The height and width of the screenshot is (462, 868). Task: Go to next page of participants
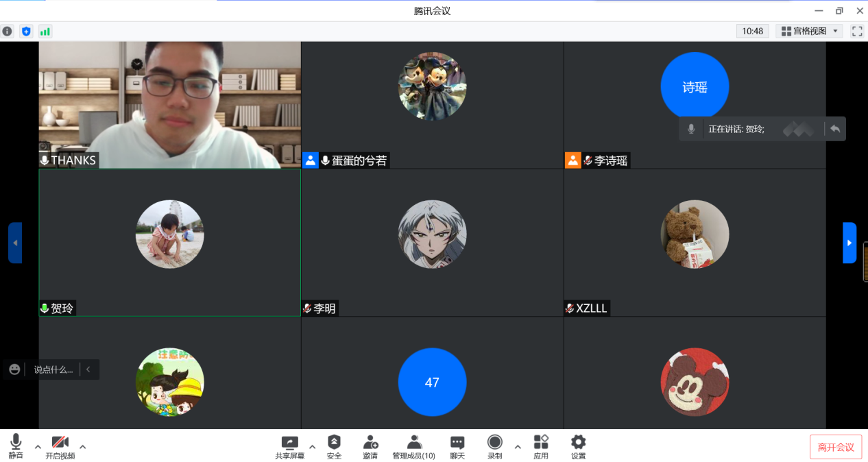(849, 243)
